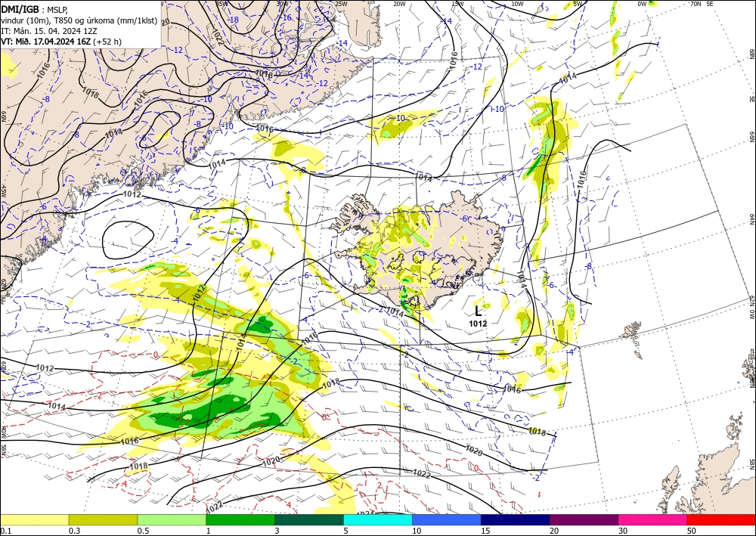
Task: Click the legend value '5'
Action: coord(345,531)
